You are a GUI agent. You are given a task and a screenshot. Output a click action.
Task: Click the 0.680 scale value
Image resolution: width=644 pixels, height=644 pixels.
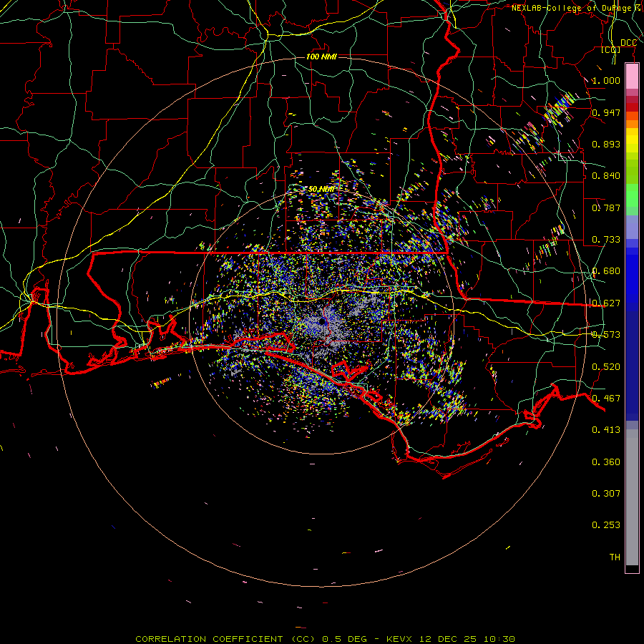click(x=606, y=271)
